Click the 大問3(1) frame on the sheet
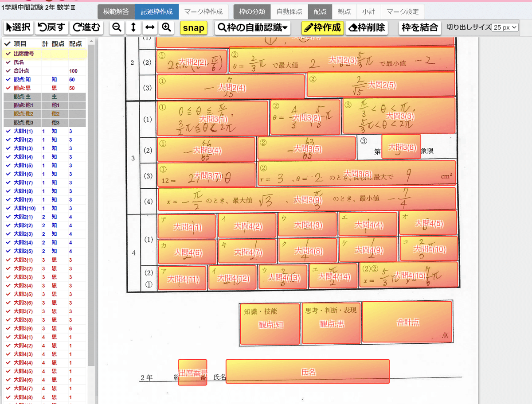532x404 pixels. [213, 118]
